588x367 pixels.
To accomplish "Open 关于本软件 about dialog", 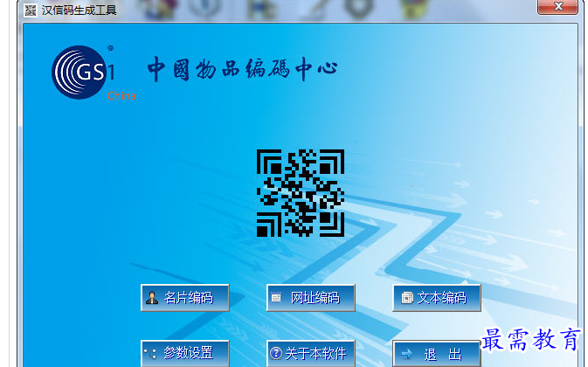I will click(311, 353).
